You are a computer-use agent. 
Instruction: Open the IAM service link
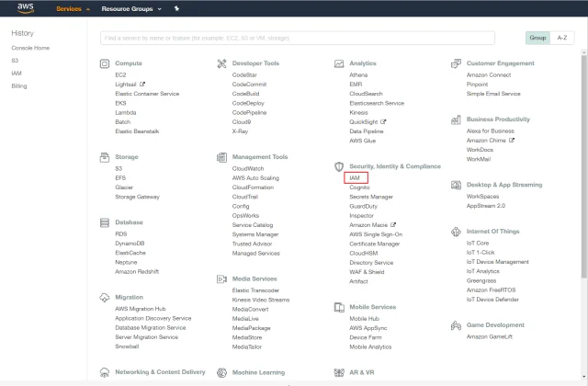[x=355, y=177]
